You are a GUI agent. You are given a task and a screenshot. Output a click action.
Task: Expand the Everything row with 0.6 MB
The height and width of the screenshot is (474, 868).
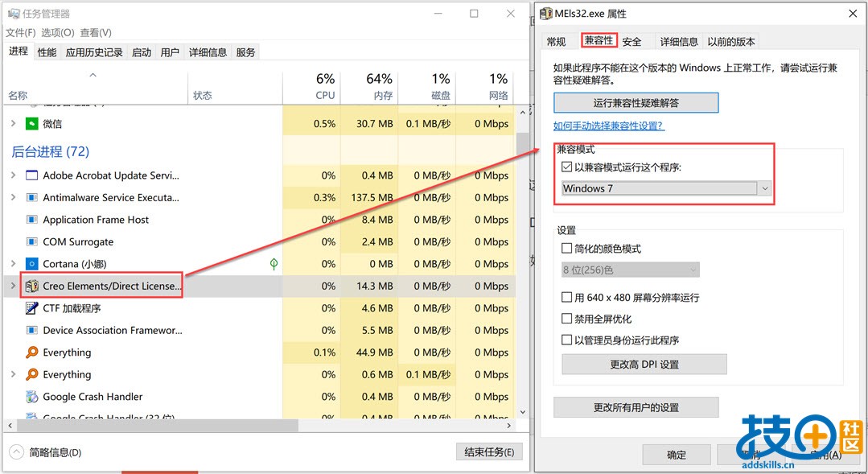[x=14, y=374]
